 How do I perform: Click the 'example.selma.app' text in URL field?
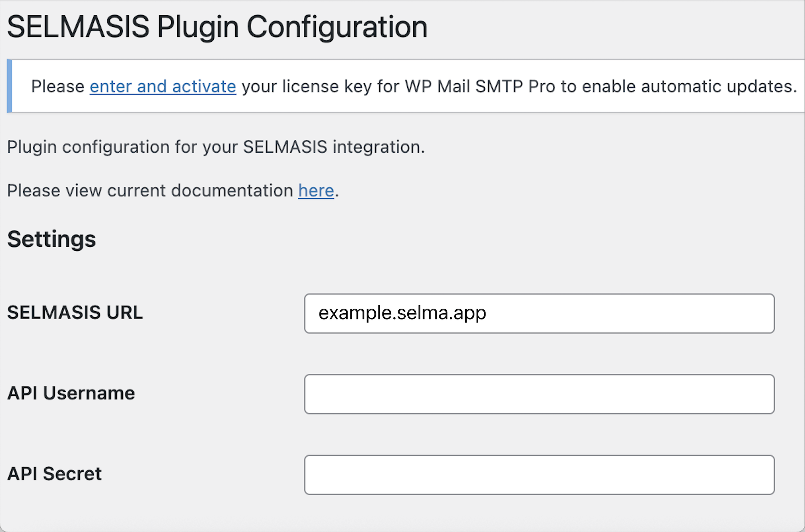click(x=402, y=313)
